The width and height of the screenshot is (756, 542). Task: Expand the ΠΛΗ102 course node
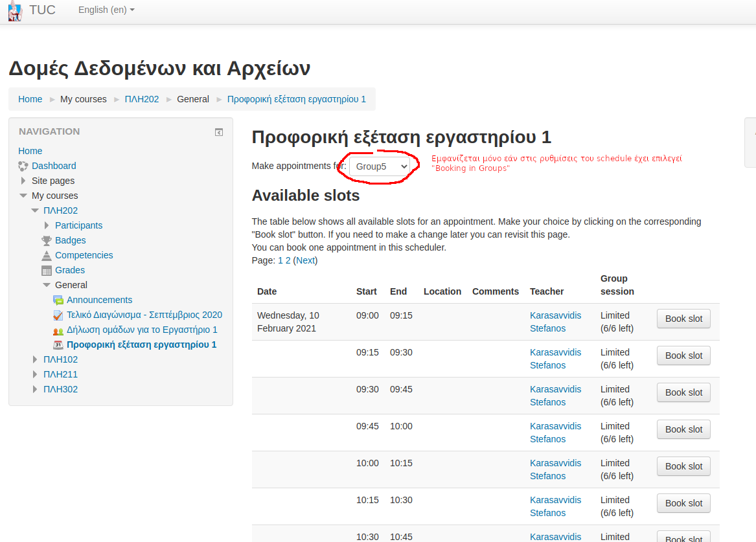tap(35, 359)
